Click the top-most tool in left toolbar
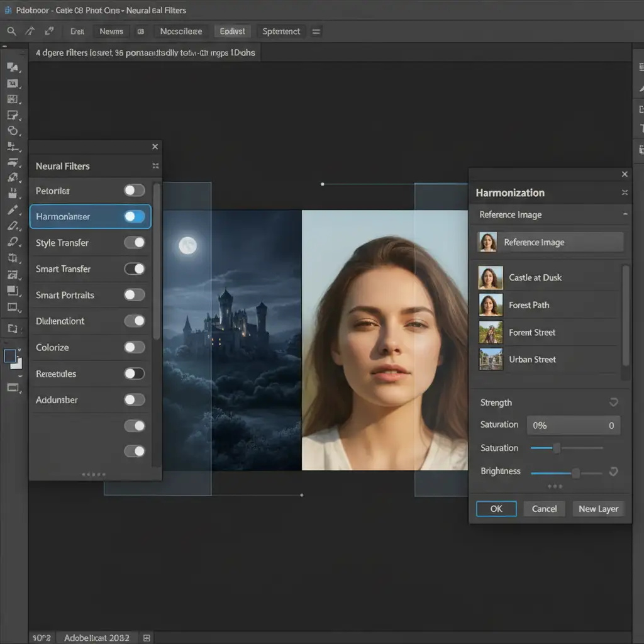The height and width of the screenshot is (644, 644). point(13,67)
